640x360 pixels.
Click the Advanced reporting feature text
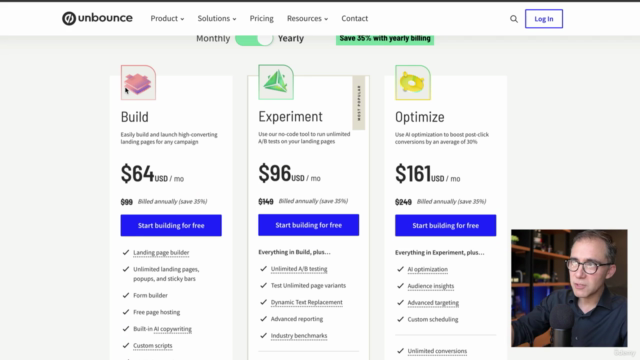[x=297, y=319]
